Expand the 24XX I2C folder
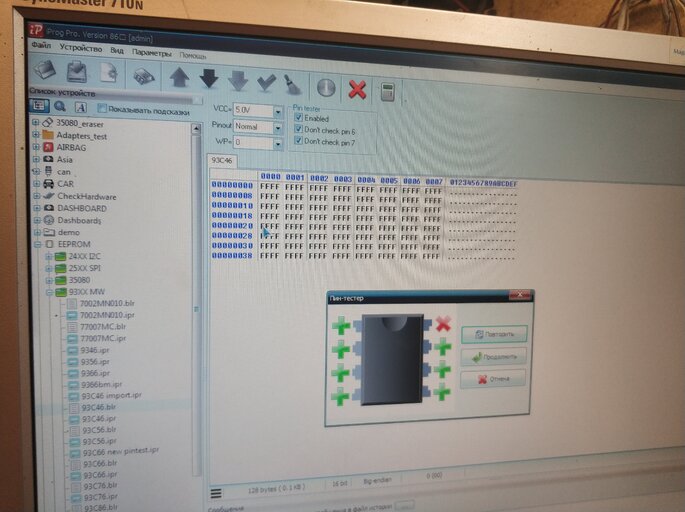 coord(49,256)
